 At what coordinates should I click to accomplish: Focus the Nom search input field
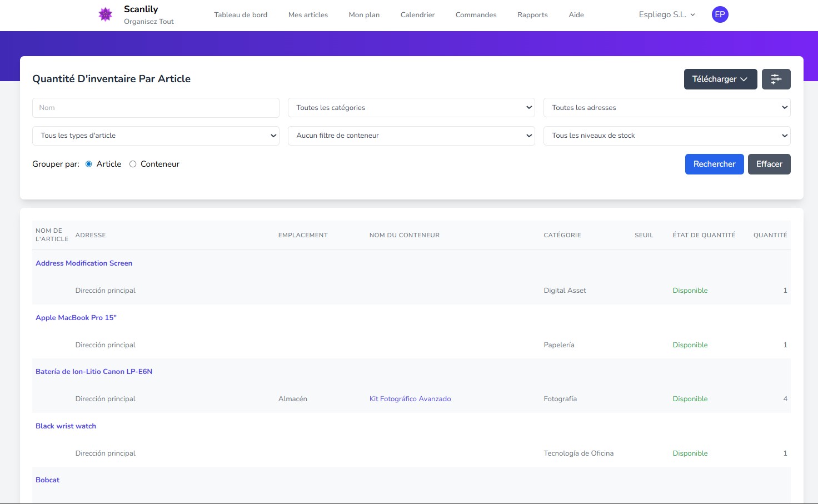point(156,108)
